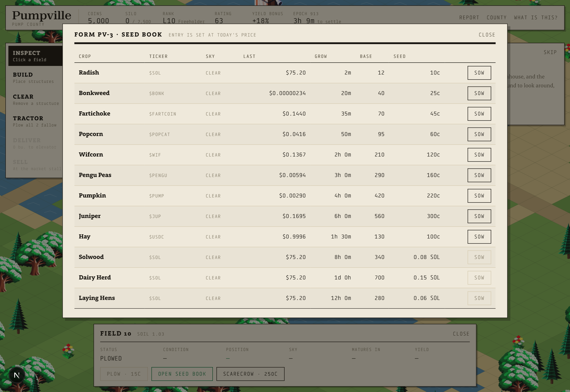Screen dimensions: 570x392
Task: Click the round N logo badge
Action: (17, 375)
